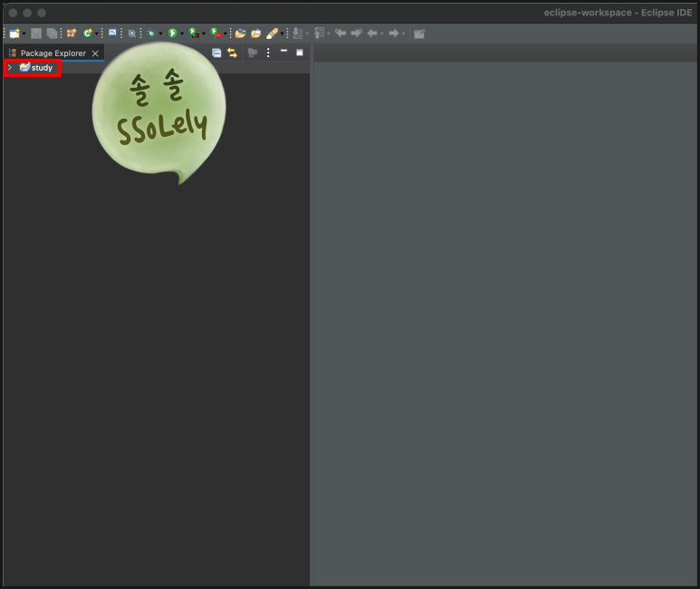Image resolution: width=700 pixels, height=589 pixels.
Task: Click the External Tools toolbox icon
Action: [x=216, y=33]
